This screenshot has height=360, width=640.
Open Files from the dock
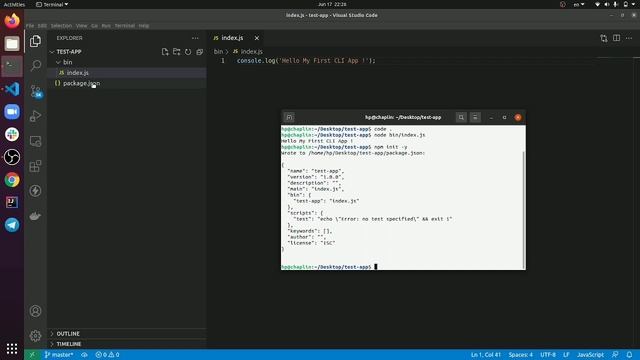point(12,43)
